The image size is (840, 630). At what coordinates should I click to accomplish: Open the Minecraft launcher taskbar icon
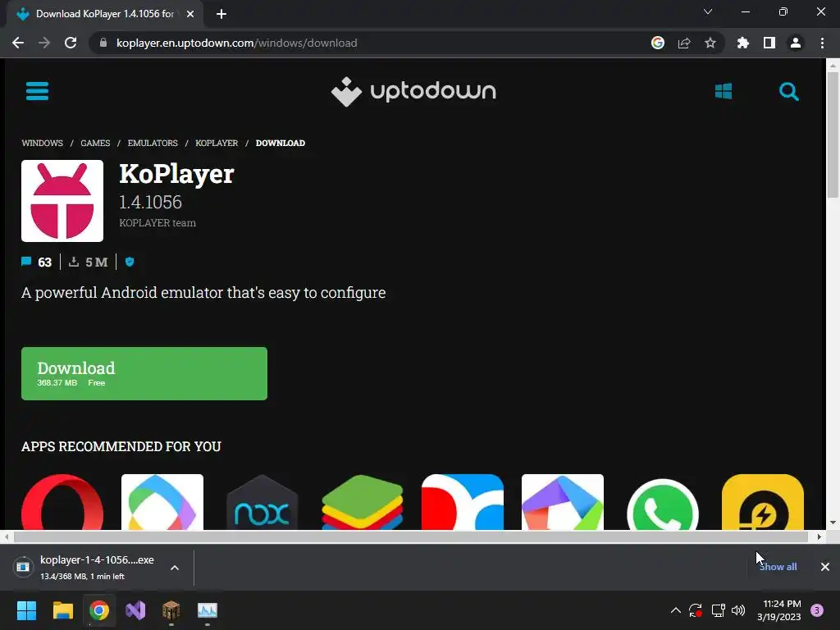pos(171,610)
